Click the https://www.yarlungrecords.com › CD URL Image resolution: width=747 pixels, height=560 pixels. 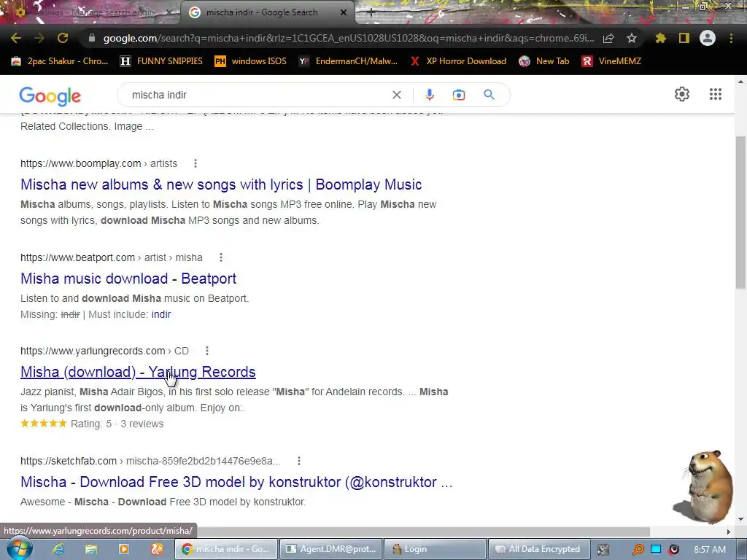(x=104, y=351)
